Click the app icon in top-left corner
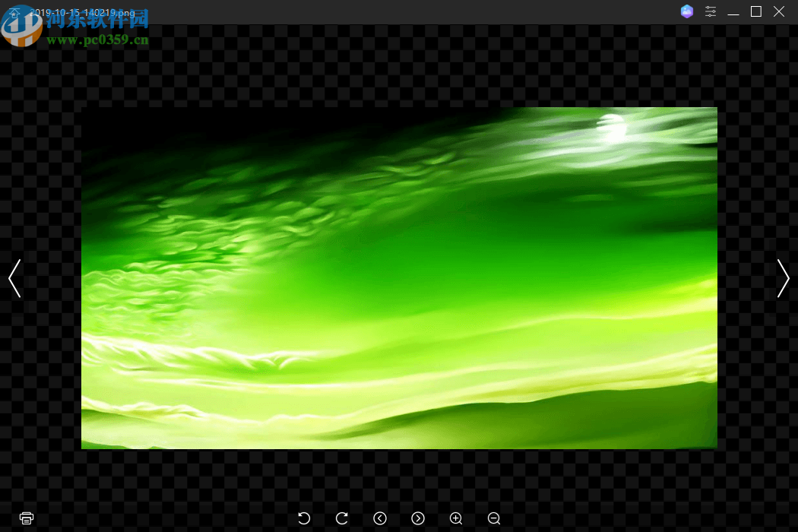This screenshot has width=798, height=532. (14, 13)
